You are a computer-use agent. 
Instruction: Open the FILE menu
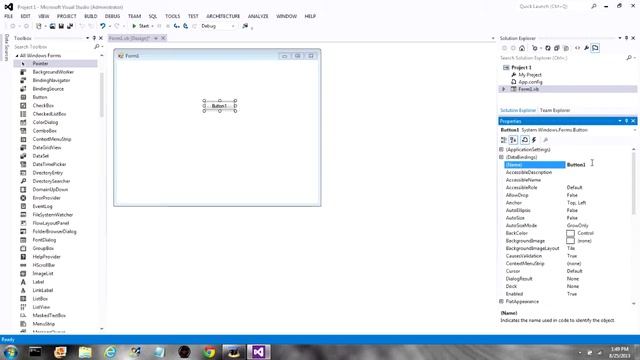pos(9,16)
